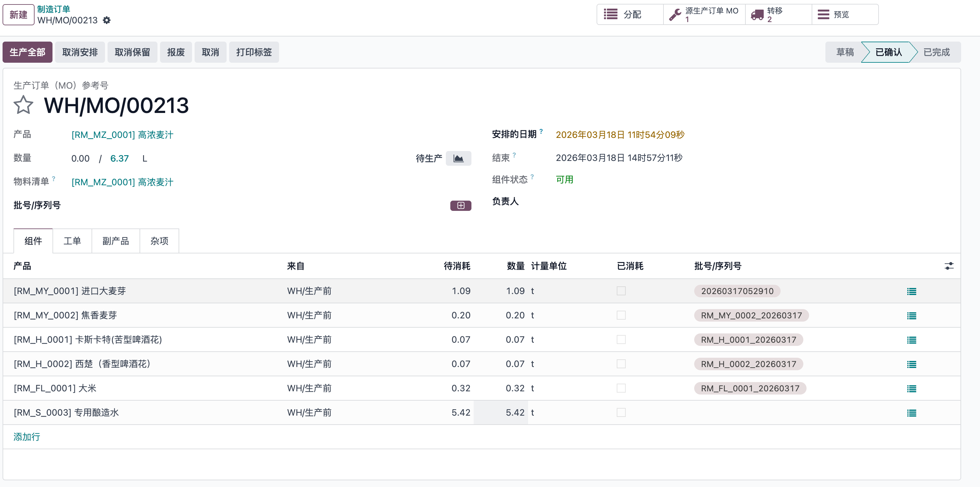Open detail list icon for 进口大麦芽 row
Viewport: 980px width, 487px height.
[x=912, y=291]
